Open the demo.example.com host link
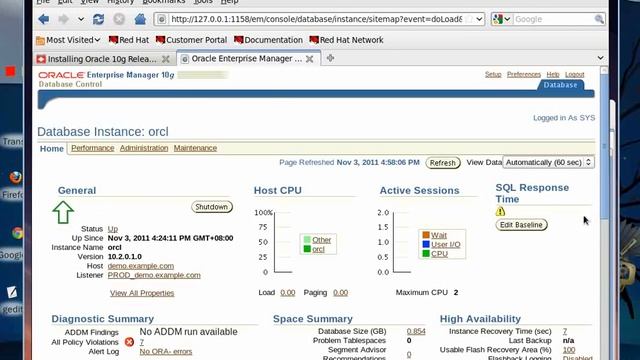 (141, 266)
